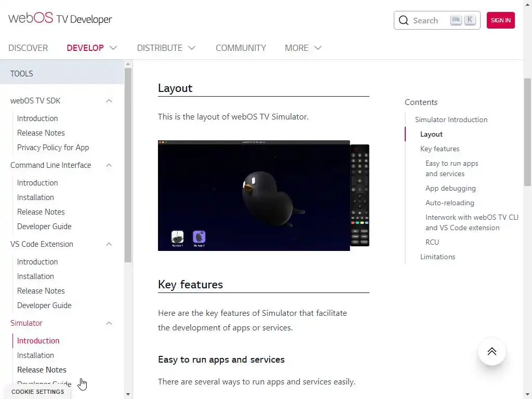Collapse the webOS TV SDK section
532x399 pixels.
[x=109, y=101]
